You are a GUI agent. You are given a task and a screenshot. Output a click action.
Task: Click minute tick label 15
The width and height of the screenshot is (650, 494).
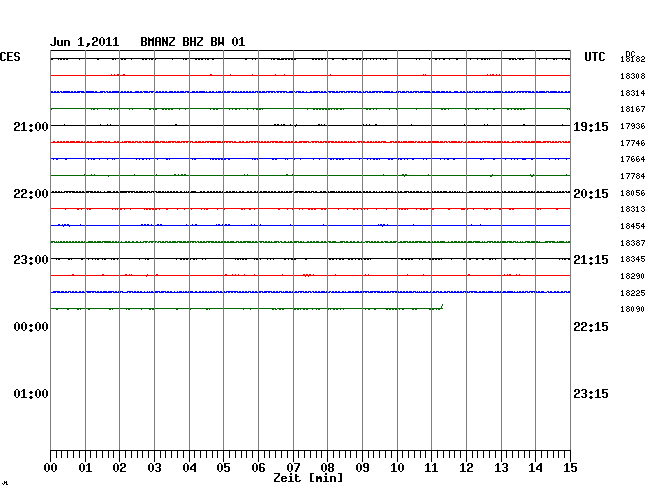pos(570,468)
